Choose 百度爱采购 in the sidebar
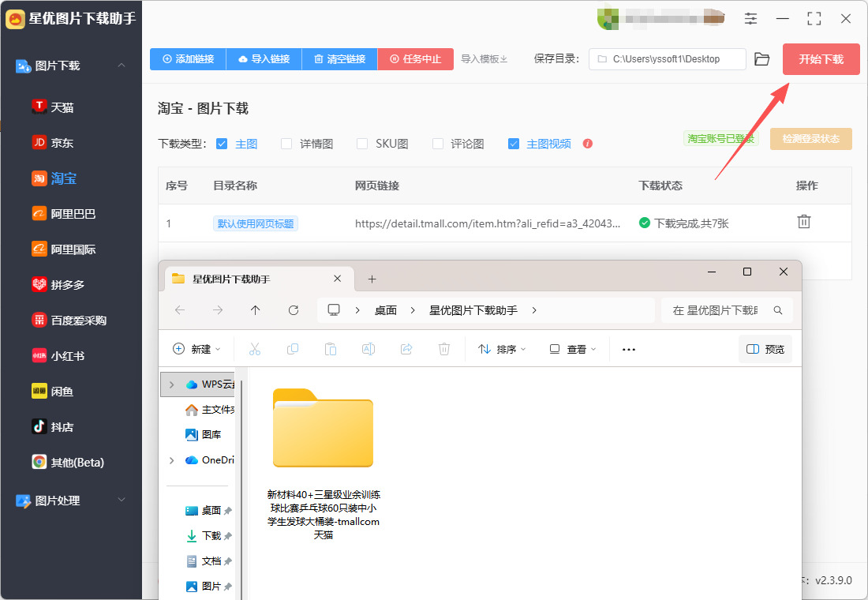Viewport: 868px width, 600px height. pos(69,320)
